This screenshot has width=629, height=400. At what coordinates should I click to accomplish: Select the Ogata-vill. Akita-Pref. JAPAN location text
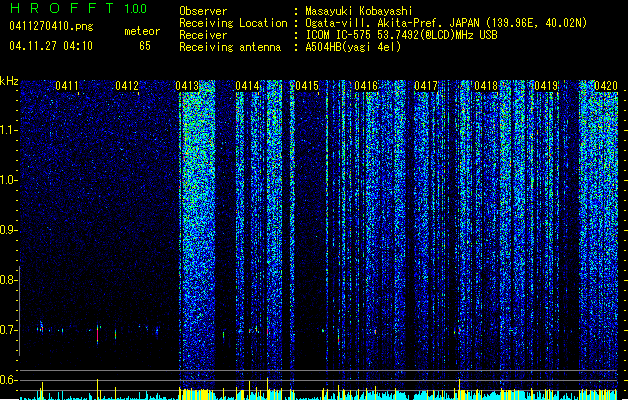(x=446, y=23)
